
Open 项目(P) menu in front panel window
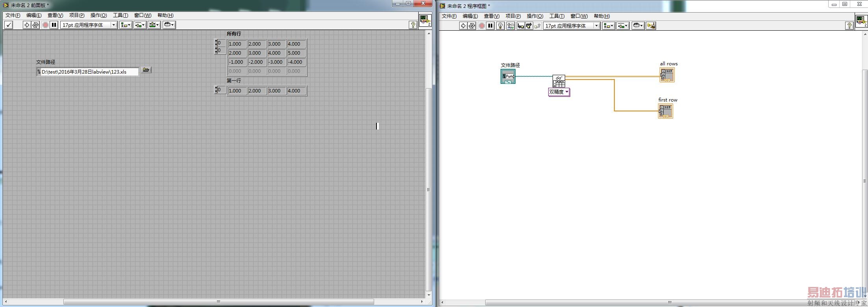(77, 15)
